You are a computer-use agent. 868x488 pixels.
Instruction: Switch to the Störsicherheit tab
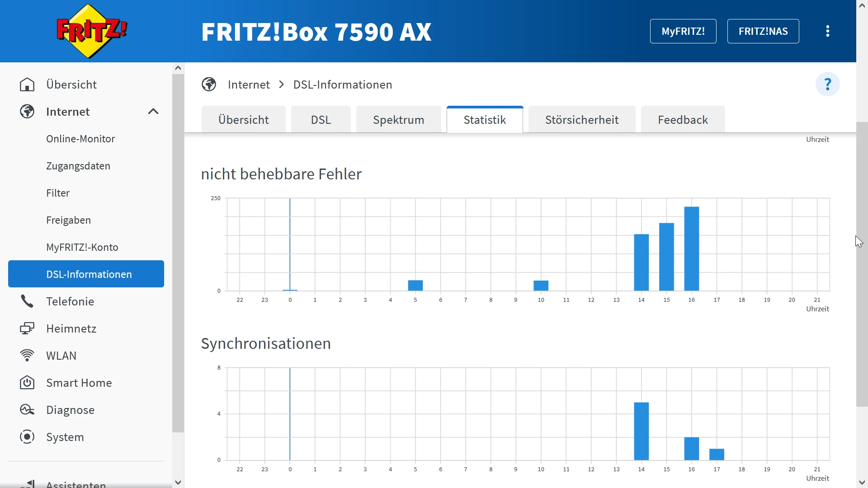[x=581, y=120]
